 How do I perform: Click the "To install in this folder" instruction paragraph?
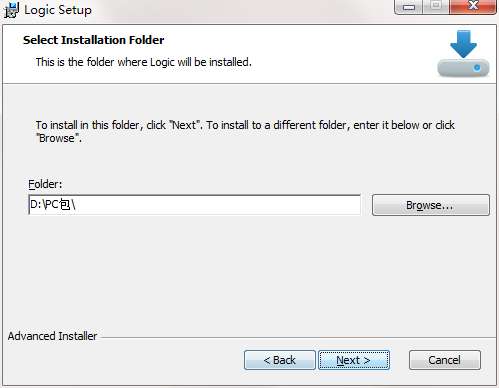[x=245, y=131]
